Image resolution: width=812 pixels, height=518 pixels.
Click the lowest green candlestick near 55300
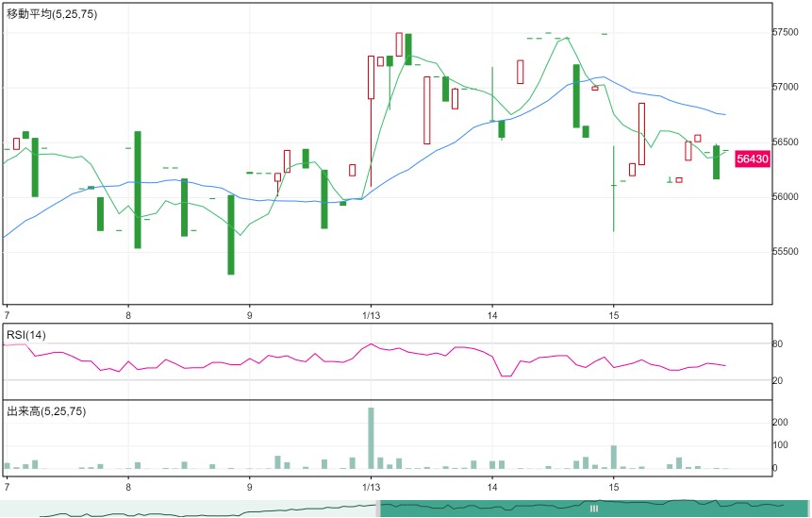coord(231,235)
